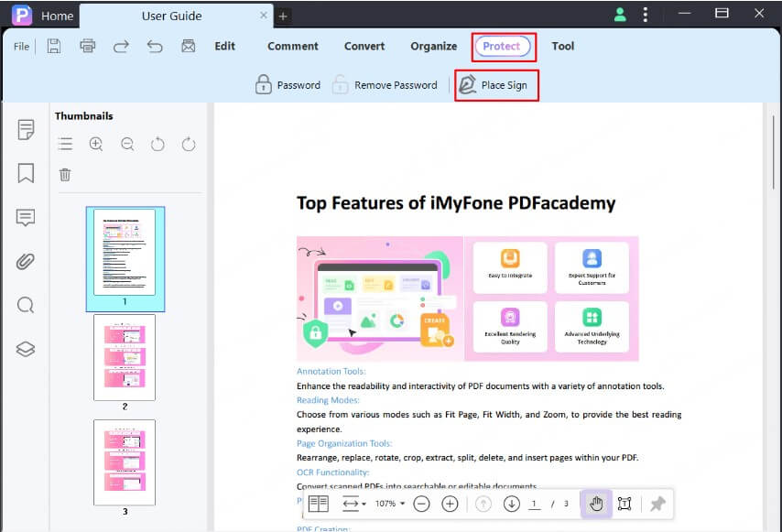Click the undo arrow icon

[x=155, y=47]
